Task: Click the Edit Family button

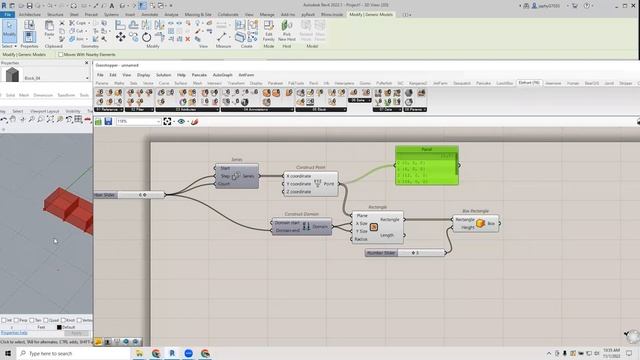Action: click(x=269, y=31)
